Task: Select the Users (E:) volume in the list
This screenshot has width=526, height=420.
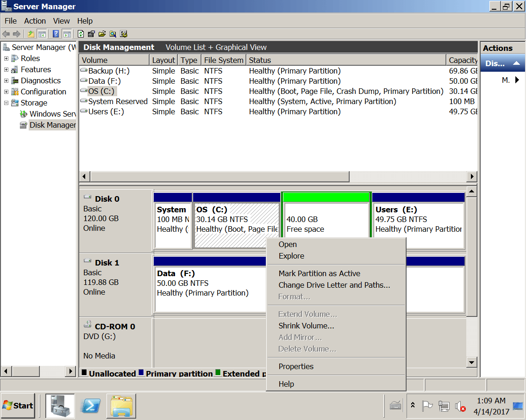Action: (x=278, y=111)
